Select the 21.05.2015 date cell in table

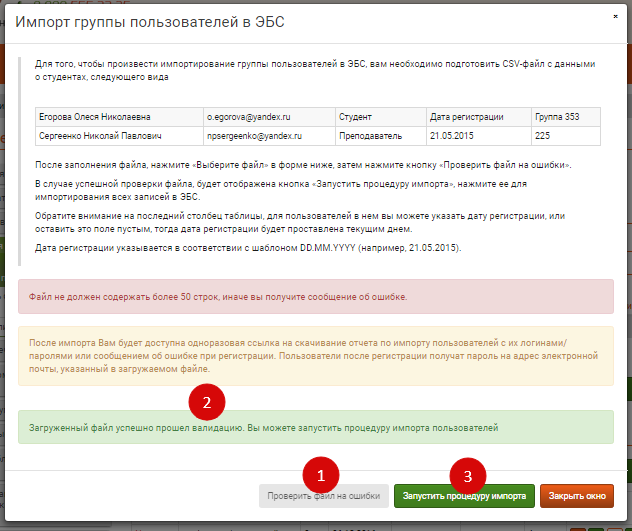pyautogui.click(x=477, y=135)
